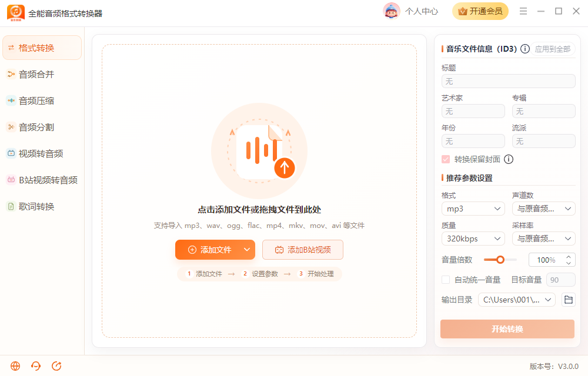Maximize the converter window

pos(559,11)
